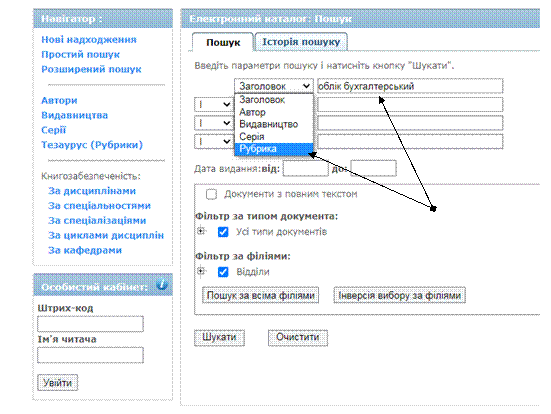Click Пошук за всіма філіями button
551x414 pixels.
pos(260,295)
